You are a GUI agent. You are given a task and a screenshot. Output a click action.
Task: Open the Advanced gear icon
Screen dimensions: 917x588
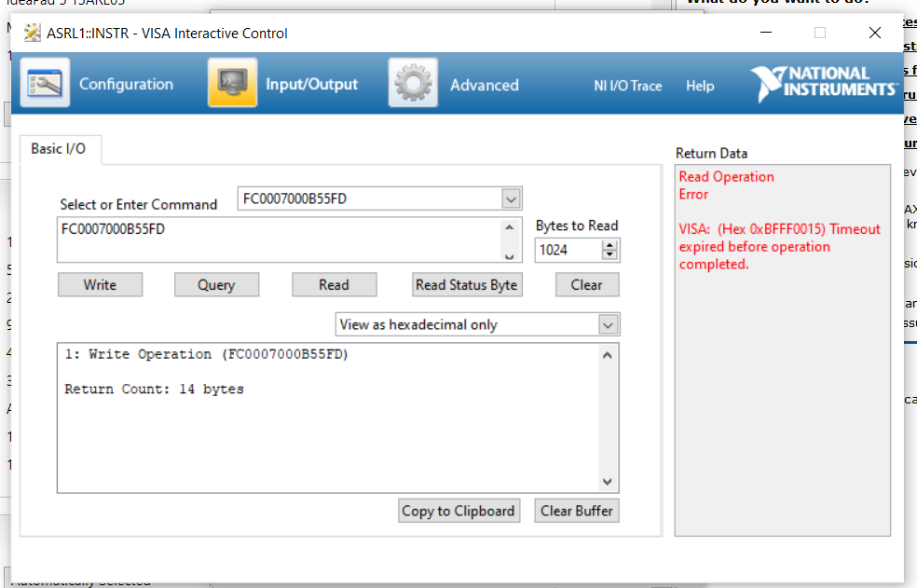pyautogui.click(x=413, y=83)
